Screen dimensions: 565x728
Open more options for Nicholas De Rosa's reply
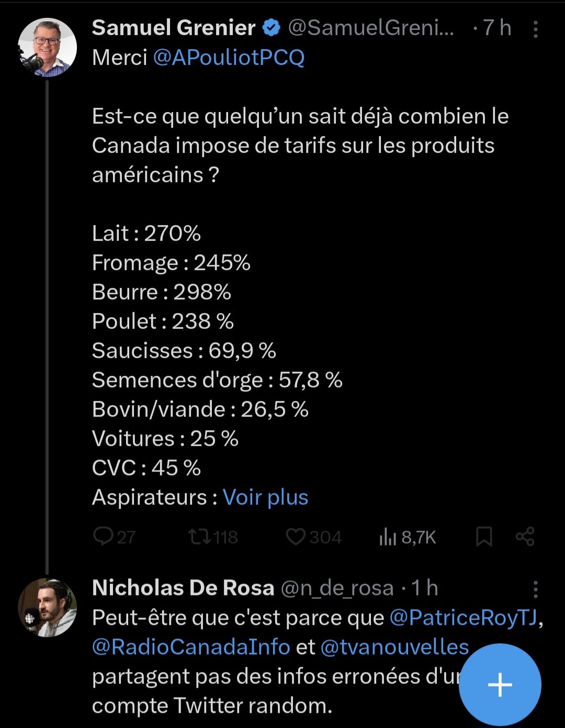[536, 589]
